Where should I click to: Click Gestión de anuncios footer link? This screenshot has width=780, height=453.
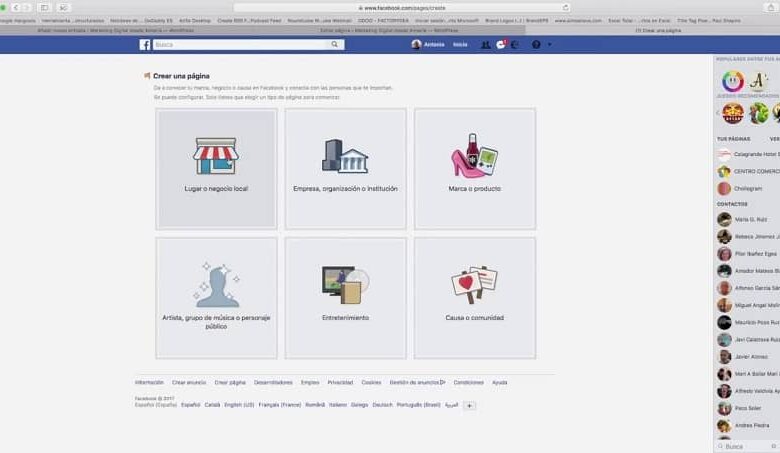point(417,382)
